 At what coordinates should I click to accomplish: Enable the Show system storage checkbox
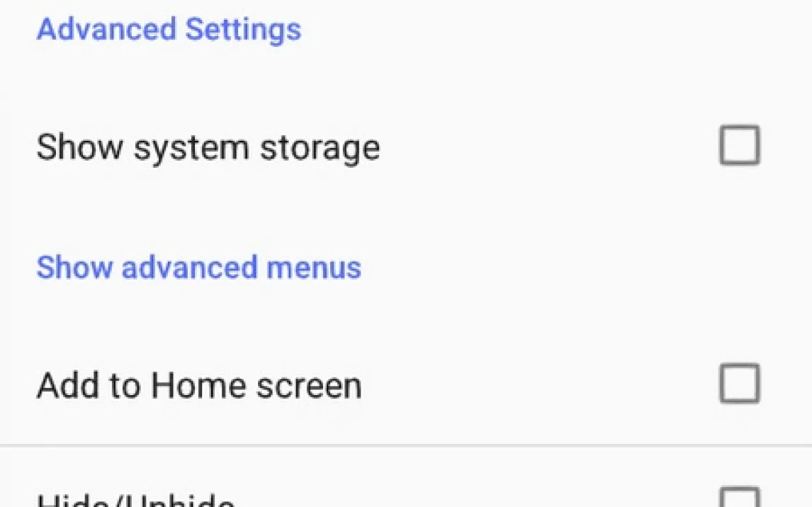tap(740, 145)
